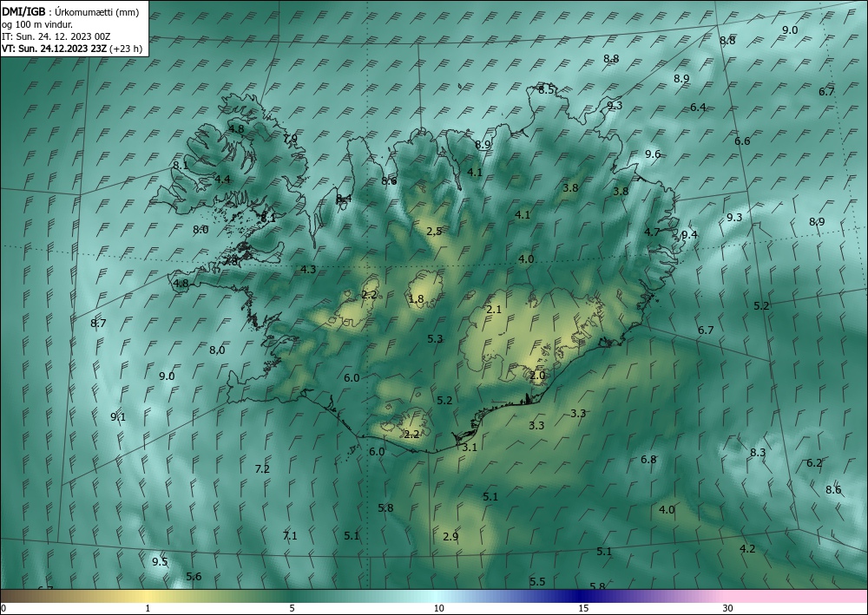
Task: Click the 8.3 value in the southeast ocean
Action: click(x=757, y=453)
